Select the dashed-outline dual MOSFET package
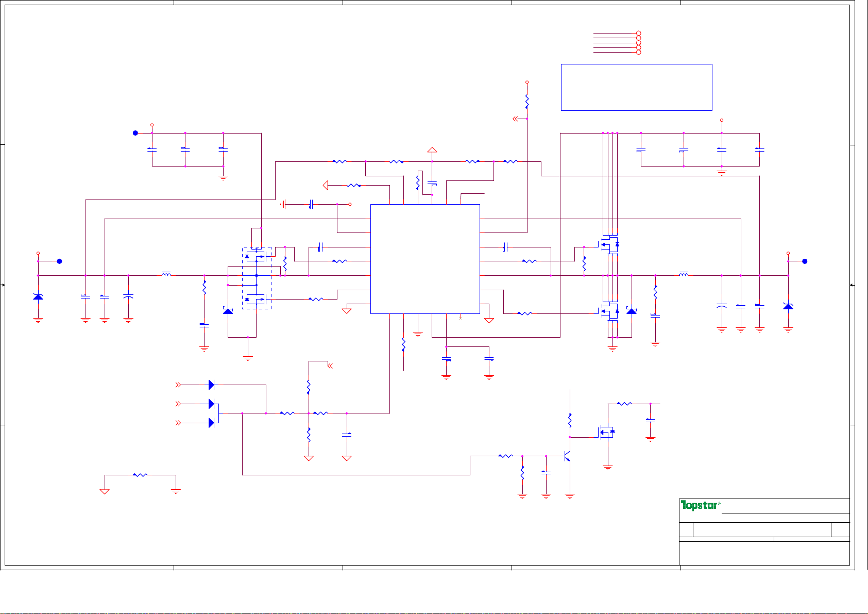Screen dimensions: 868x614 257,278
